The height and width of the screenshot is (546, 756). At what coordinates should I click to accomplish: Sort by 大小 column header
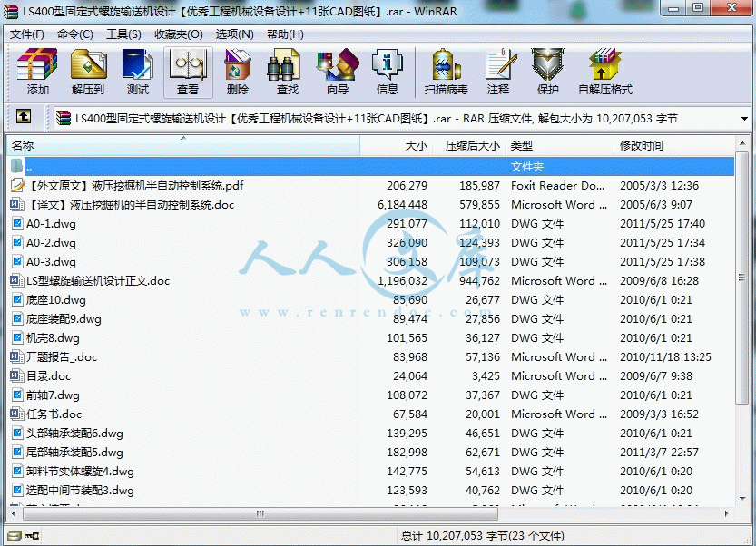(x=397, y=145)
